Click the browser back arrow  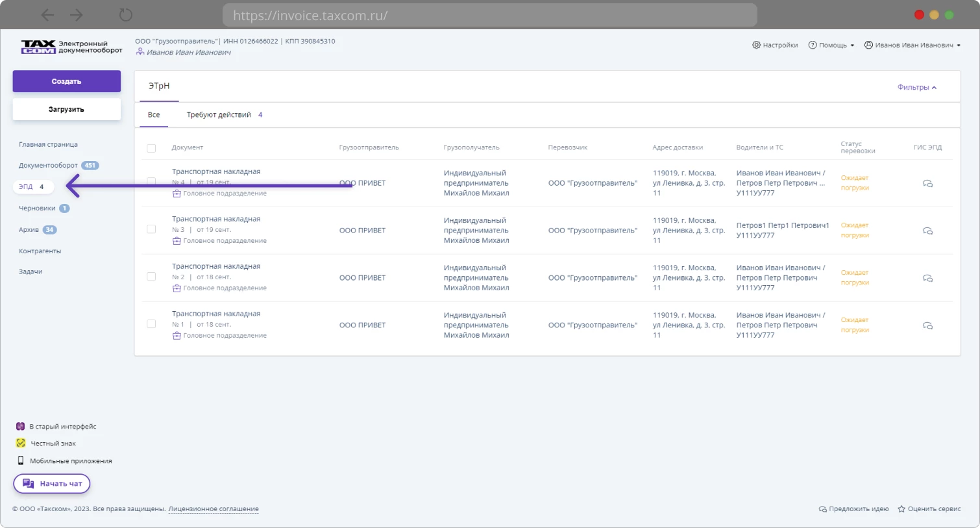47,15
